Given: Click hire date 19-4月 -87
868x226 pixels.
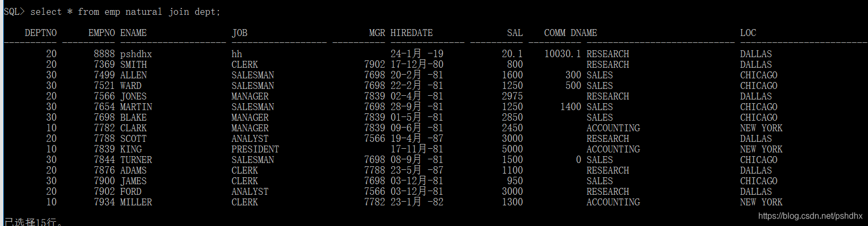Looking at the screenshot, I should coord(417,139).
